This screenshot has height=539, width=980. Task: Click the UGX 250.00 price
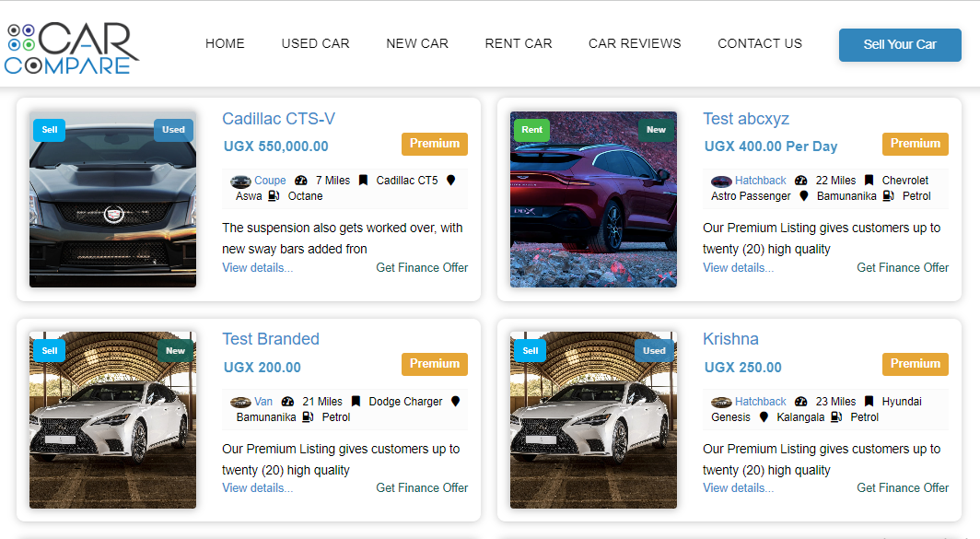[x=743, y=368]
